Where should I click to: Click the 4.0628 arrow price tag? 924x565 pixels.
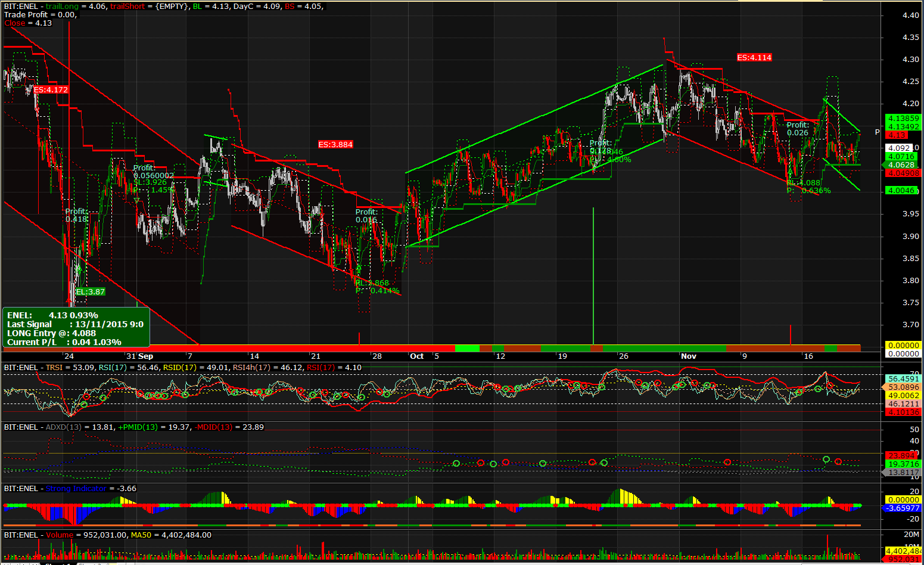pyautogui.click(x=902, y=165)
